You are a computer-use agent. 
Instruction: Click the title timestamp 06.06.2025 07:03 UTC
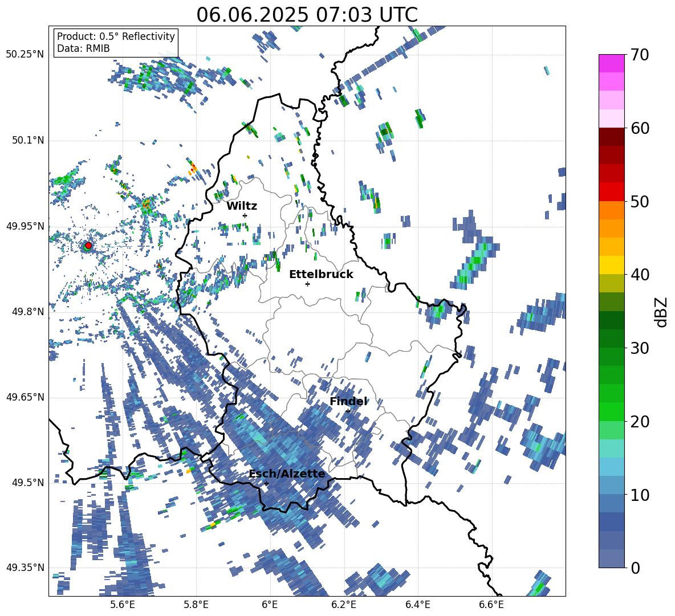(x=307, y=15)
